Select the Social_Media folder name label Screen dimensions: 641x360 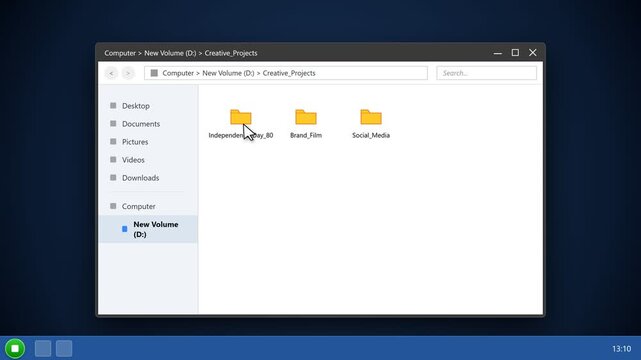[371, 135]
